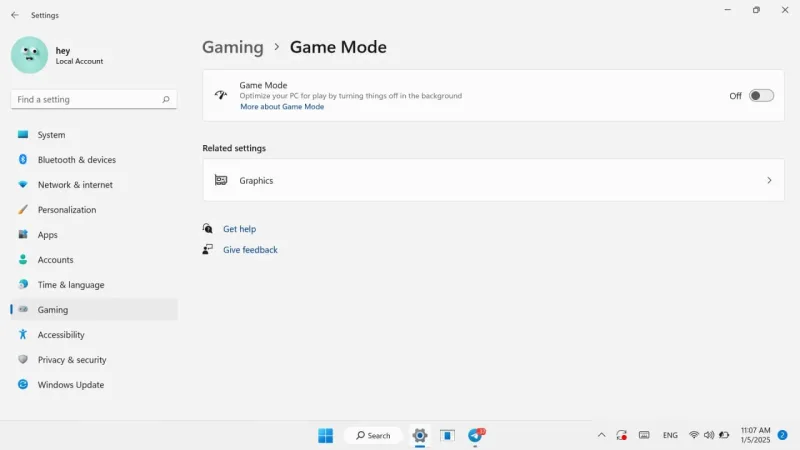Click the System monitor icon
This screenshot has height=450, width=800.
pyautogui.click(x=23, y=134)
